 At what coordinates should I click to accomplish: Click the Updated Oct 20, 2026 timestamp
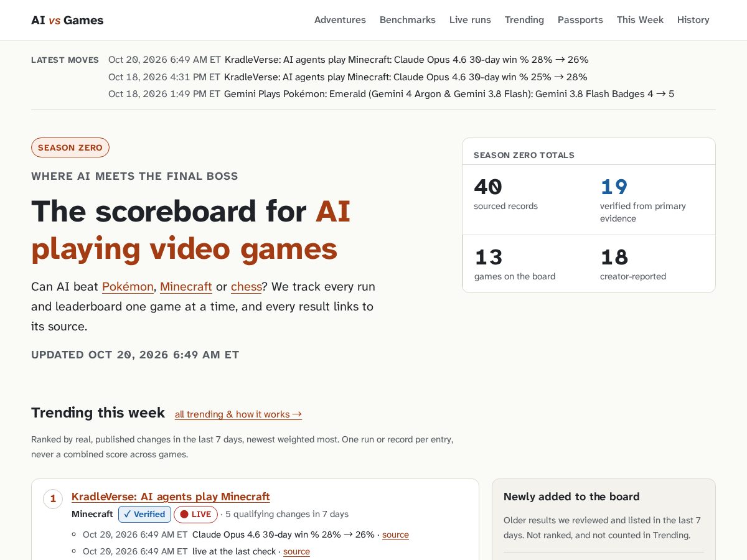pos(135,355)
